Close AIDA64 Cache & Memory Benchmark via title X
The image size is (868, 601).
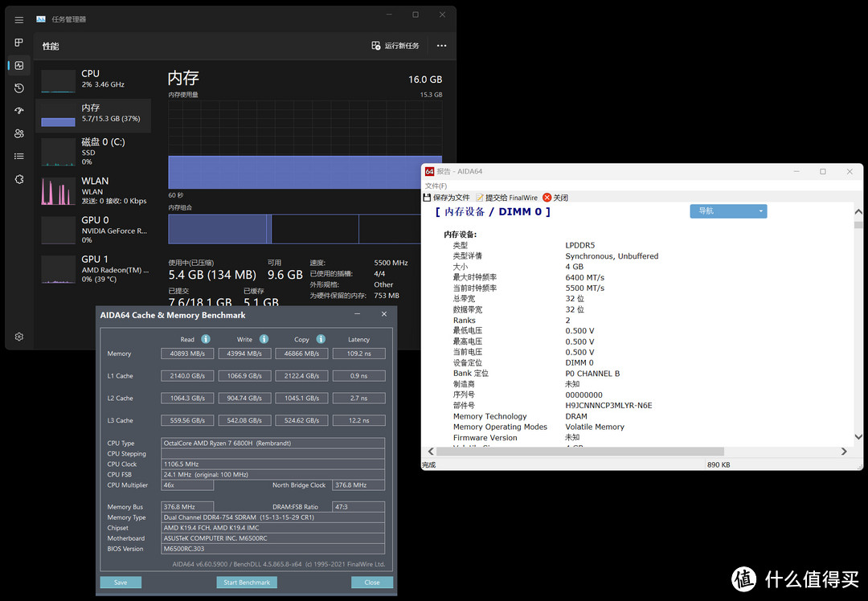pos(383,314)
